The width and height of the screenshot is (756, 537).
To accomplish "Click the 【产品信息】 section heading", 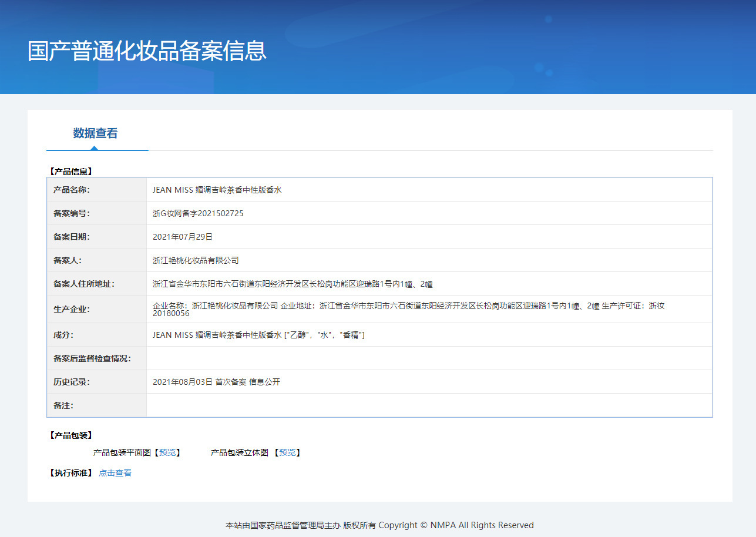I will [70, 171].
